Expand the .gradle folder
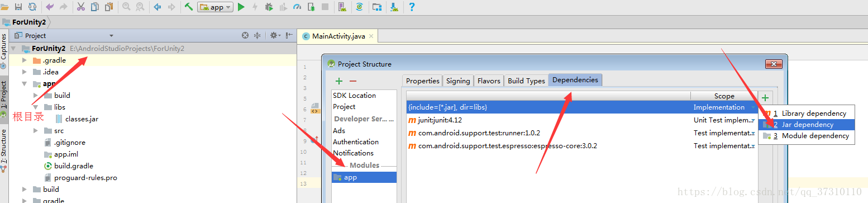 [24, 60]
